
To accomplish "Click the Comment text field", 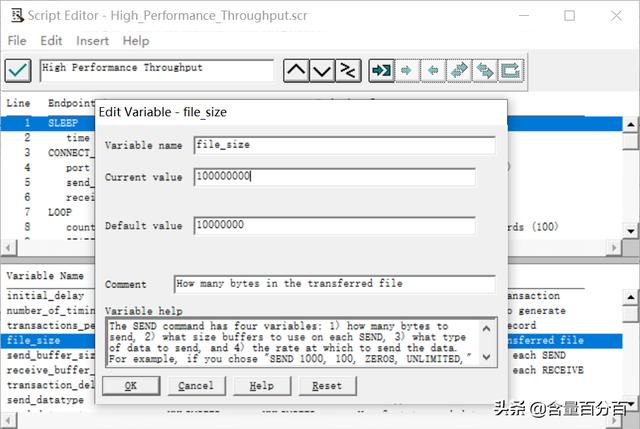I will [x=335, y=284].
